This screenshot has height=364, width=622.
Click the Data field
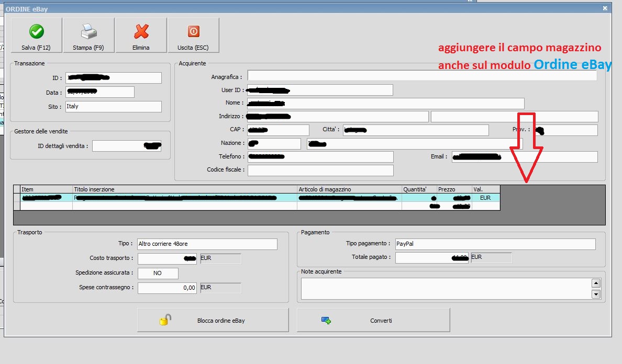tap(100, 92)
